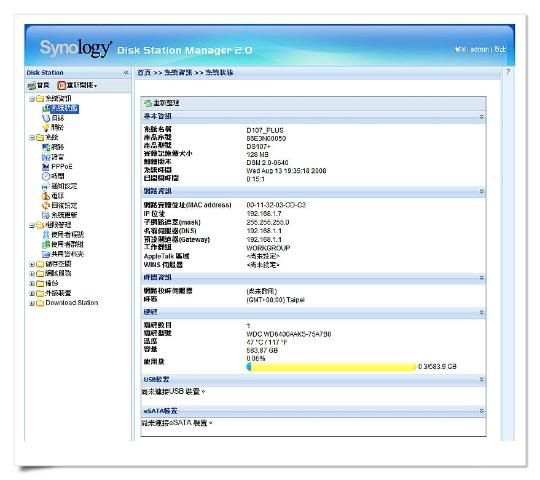Click the Disk Station sidebar header title

point(45,73)
